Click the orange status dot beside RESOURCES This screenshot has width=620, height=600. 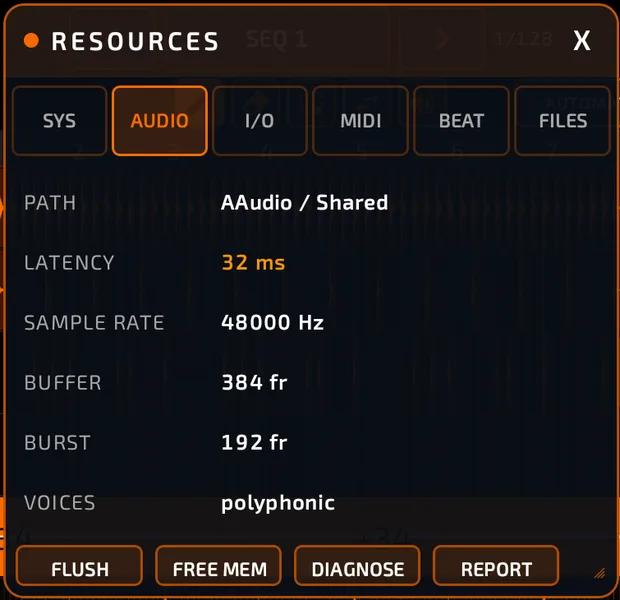[31, 40]
